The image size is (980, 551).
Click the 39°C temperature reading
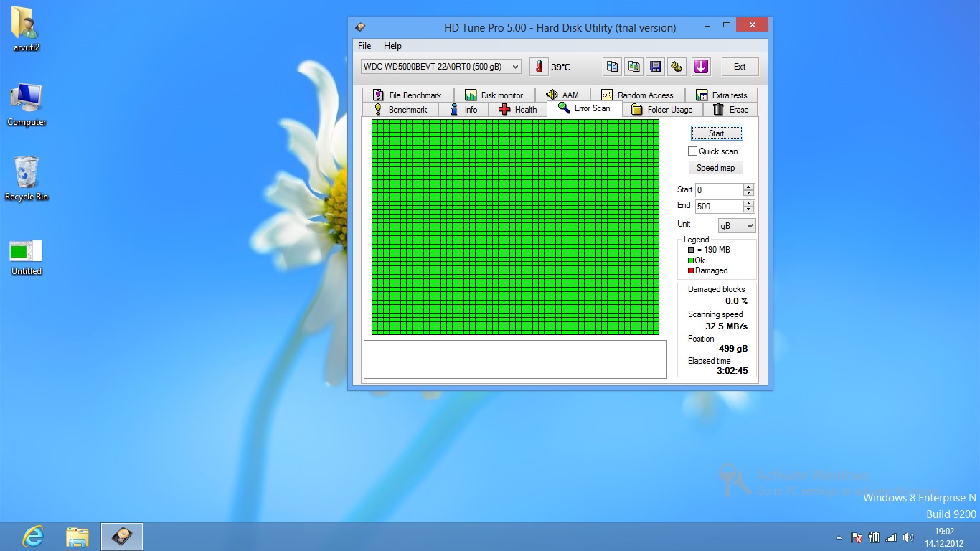click(561, 67)
